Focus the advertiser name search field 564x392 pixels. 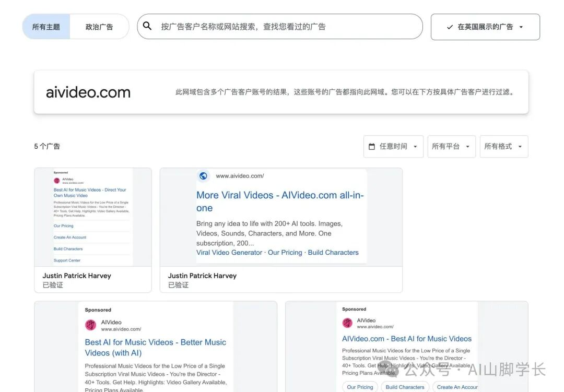click(280, 27)
